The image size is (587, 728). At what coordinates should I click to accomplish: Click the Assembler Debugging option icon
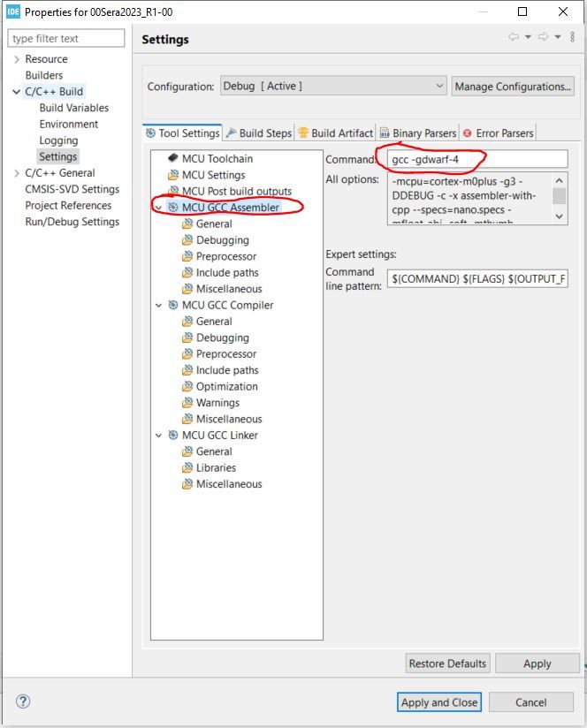pos(187,240)
